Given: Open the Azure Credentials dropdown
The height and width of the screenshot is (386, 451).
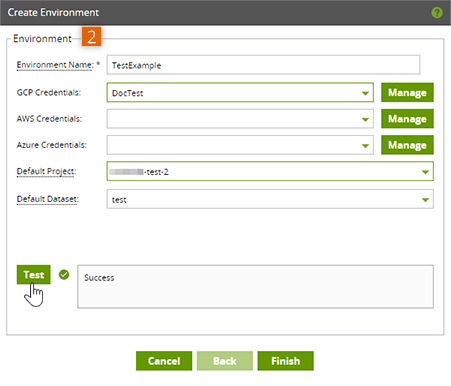Looking at the screenshot, I should (240, 145).
